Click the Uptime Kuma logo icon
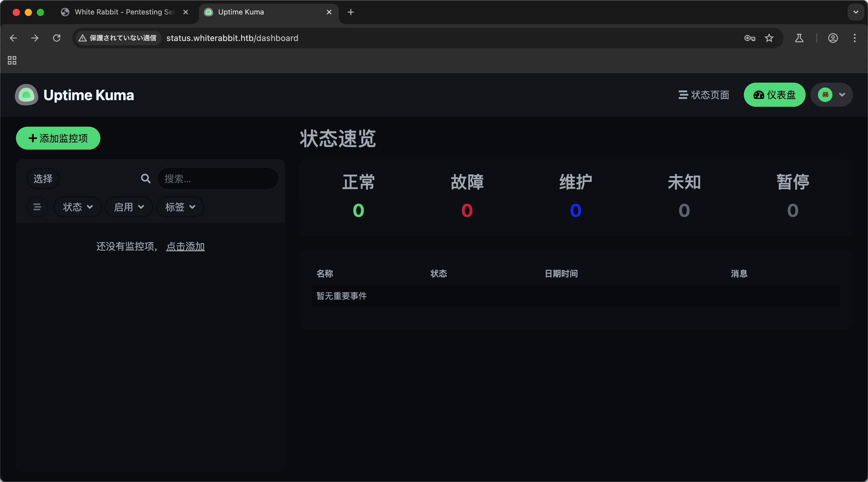The width and height of the screenshot is (868, 482). click(26, 95)
